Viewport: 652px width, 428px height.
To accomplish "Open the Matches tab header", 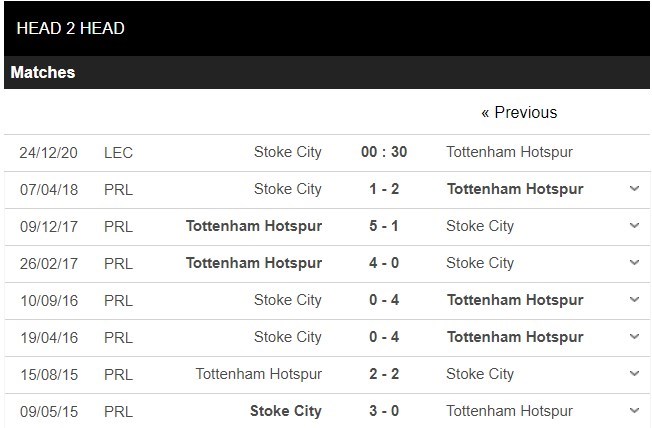I will pos(43,73).
